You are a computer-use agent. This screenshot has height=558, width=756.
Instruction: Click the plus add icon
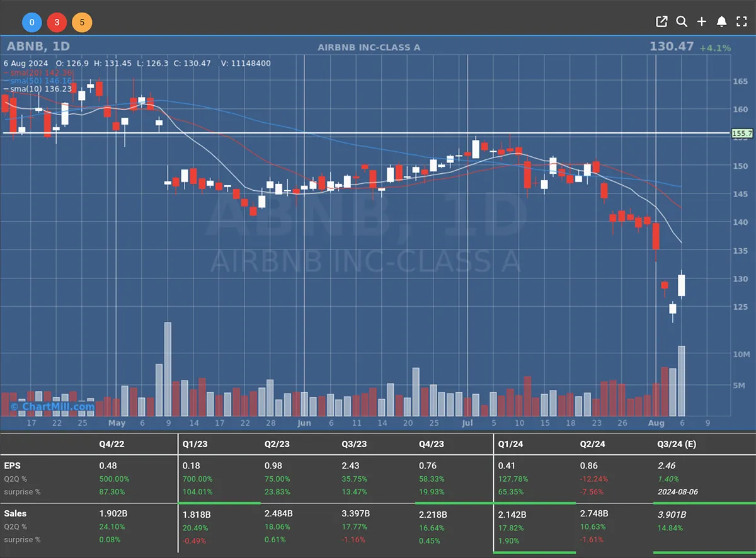(x=702, y=22)
